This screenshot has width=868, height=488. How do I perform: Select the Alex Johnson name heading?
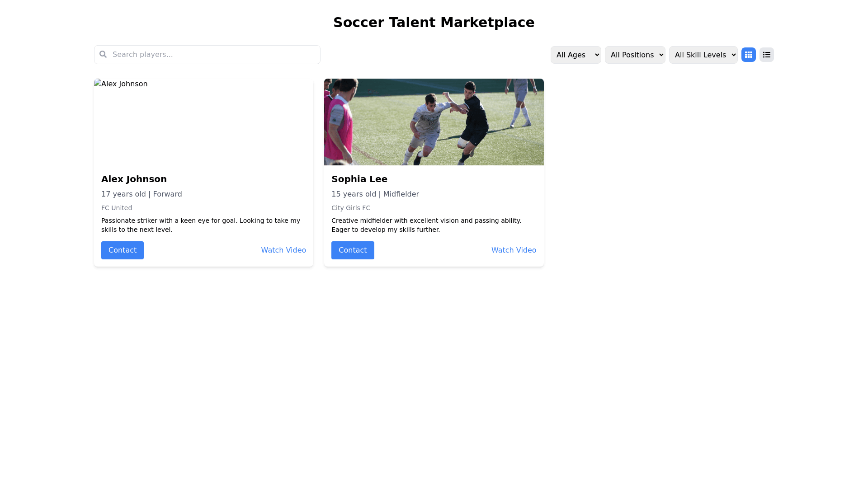pos(134,179)
